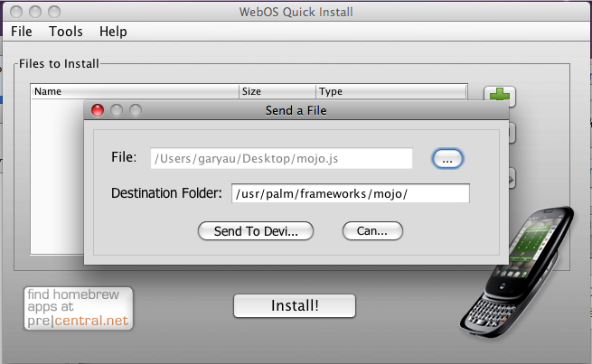592x364 pixels.
Task: Cancel the Send a File dialog
Action: (x=372, y=231)
